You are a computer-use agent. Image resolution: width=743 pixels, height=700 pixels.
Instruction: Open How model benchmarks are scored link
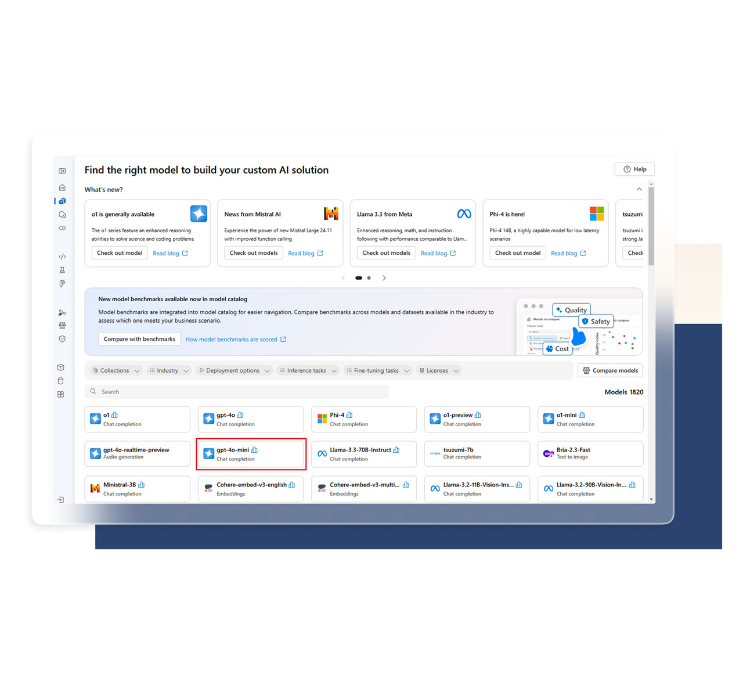pos(236,340)
